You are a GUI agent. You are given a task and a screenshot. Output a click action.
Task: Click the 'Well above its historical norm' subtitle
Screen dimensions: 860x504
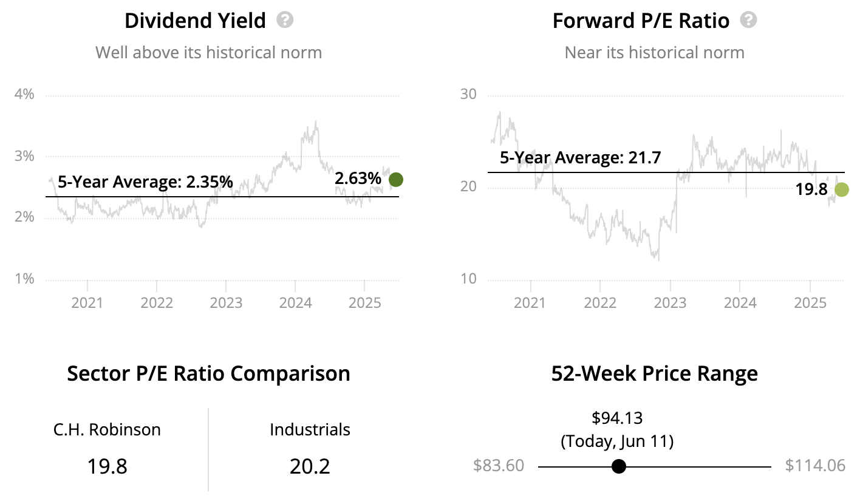(208, 52)
